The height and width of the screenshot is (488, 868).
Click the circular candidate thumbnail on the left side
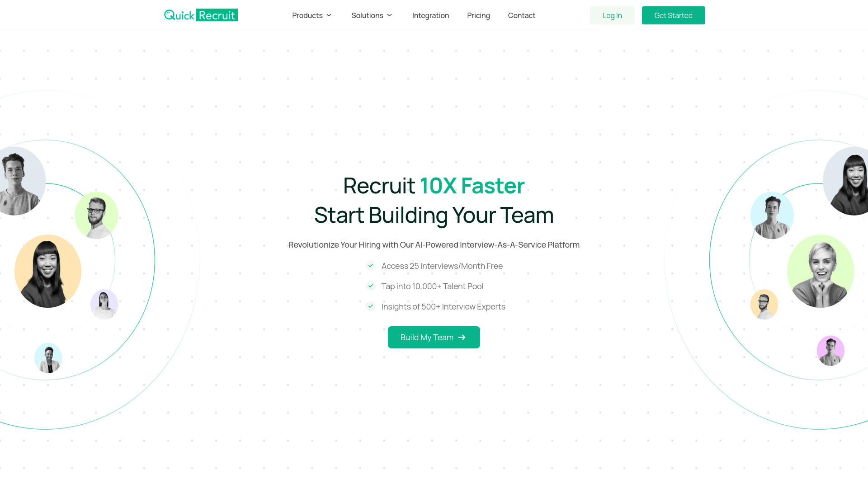47,271
